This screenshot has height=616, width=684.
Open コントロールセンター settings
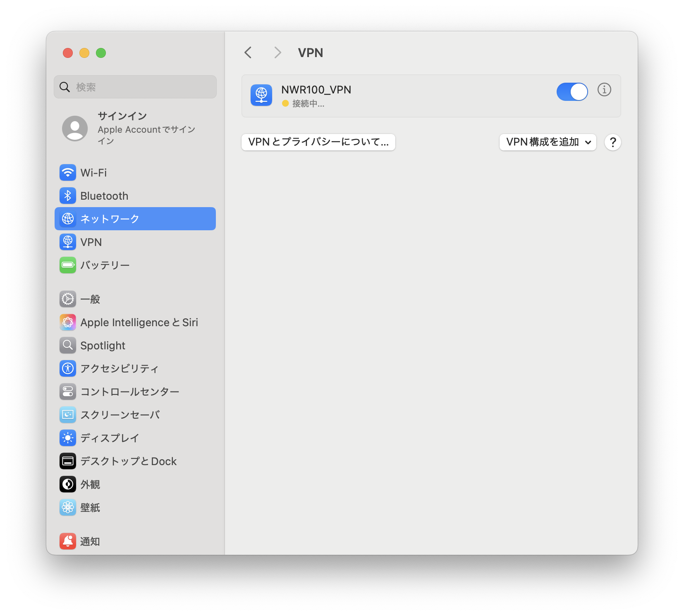[129, 392]
